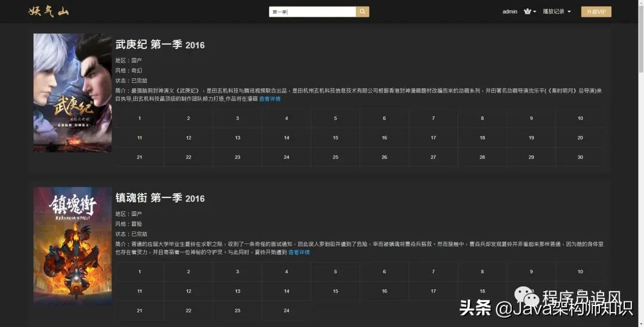Play 武庚纪 episode 6
This screenshot has width=644, height=327.
pyautogui.click(x=385, y=118)
